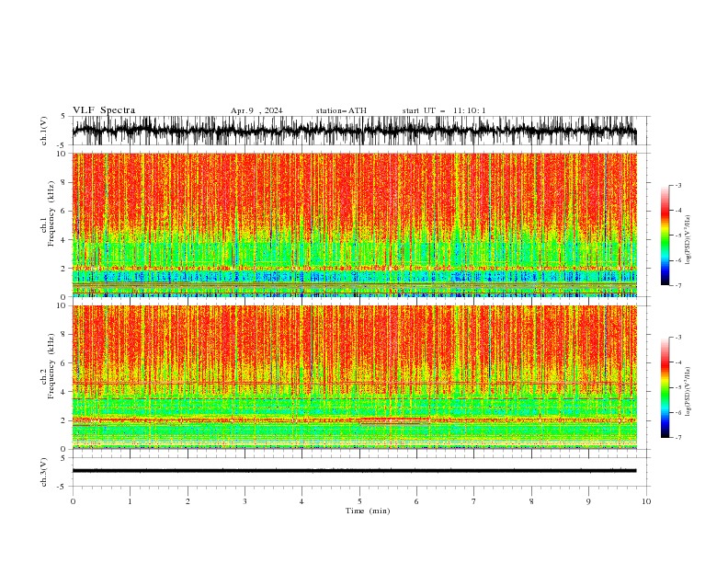Screen dimensions: 728x563
Task: Click the time axis tick label "7"
Action: point(474,501)
